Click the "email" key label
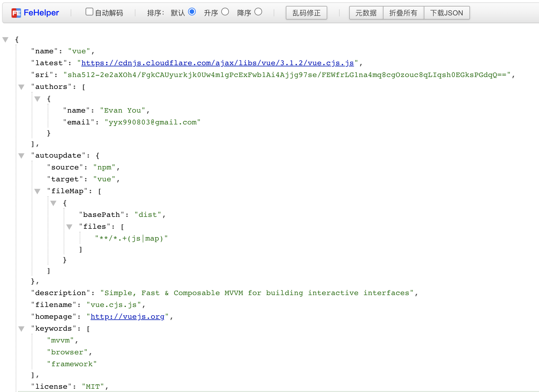 click(79, 122)
